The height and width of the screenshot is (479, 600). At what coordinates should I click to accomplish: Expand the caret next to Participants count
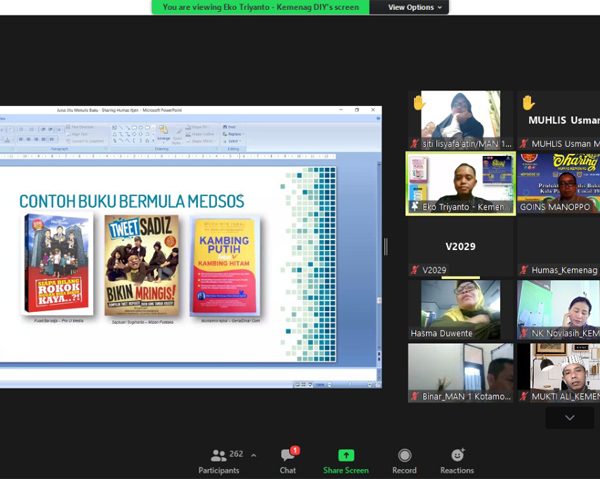point(253,455)
